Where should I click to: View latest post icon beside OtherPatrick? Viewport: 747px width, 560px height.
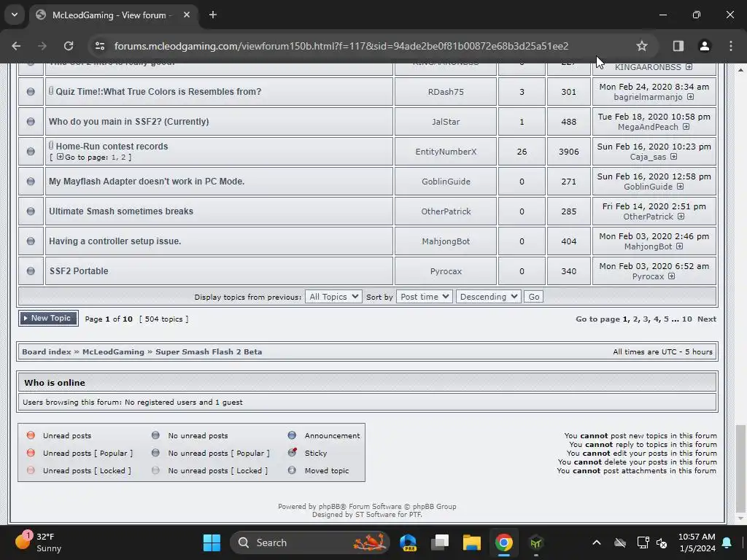[681, 217]
